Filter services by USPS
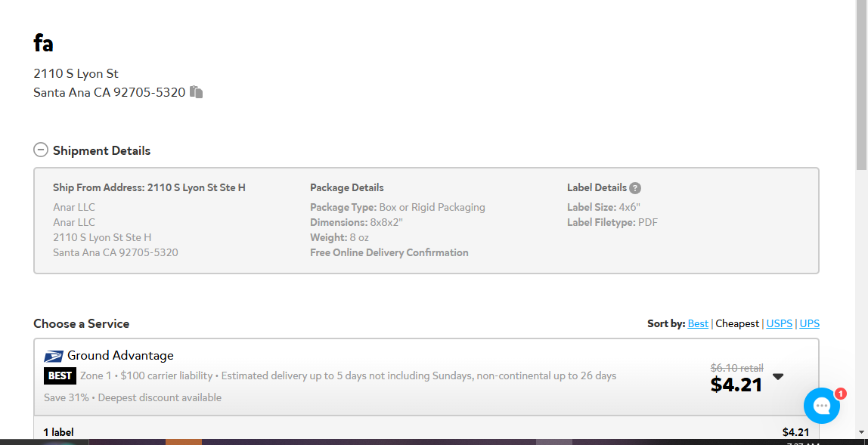The width and height of the screenshot is (868, 445). [780, 324]
